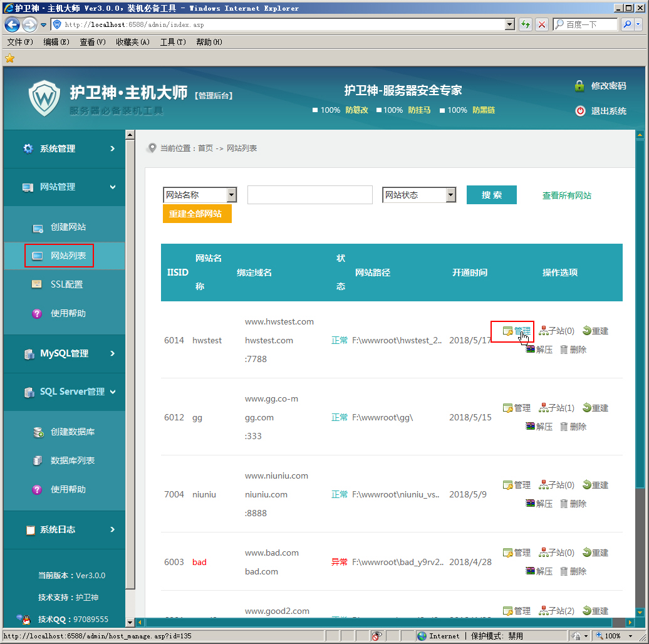Image resolution: width=649 pixels, height=644 pixels.
Task: Select SSL configuration in sidebar
Action: coord(66,284)
